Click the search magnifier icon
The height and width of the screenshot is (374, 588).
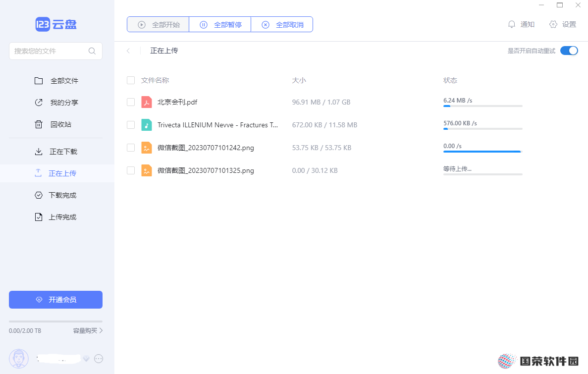pyautogui.click(x=92, y=51)
